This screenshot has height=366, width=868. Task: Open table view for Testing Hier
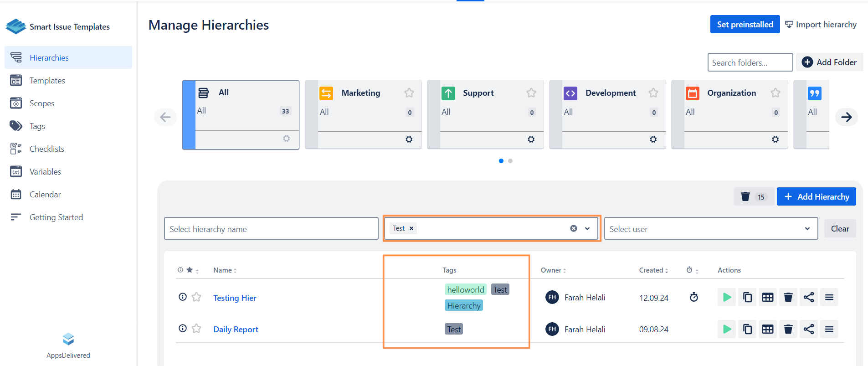point(768,298)
